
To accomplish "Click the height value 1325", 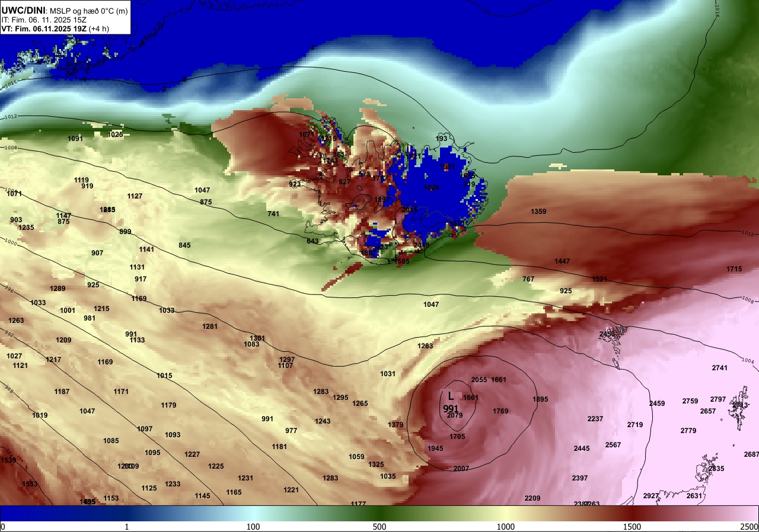I will pyautogui.click(x=376, y=464).
